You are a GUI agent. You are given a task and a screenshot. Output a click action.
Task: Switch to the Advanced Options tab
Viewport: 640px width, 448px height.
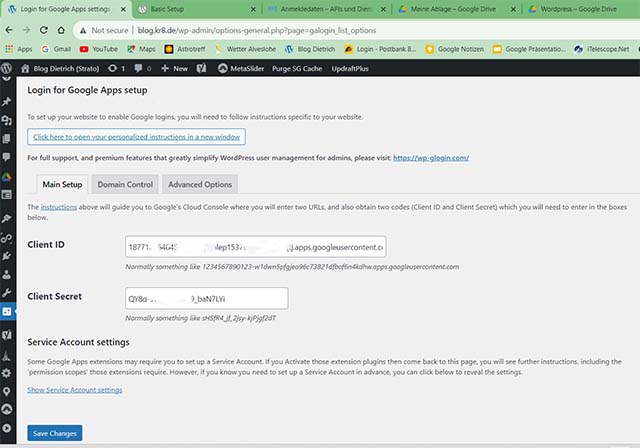click(200, 184)
